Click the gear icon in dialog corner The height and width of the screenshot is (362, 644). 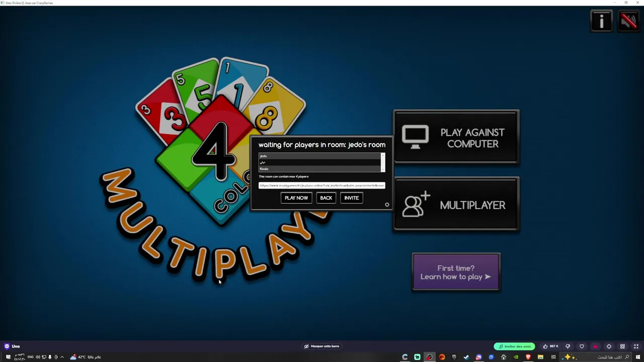click(387, 205)
